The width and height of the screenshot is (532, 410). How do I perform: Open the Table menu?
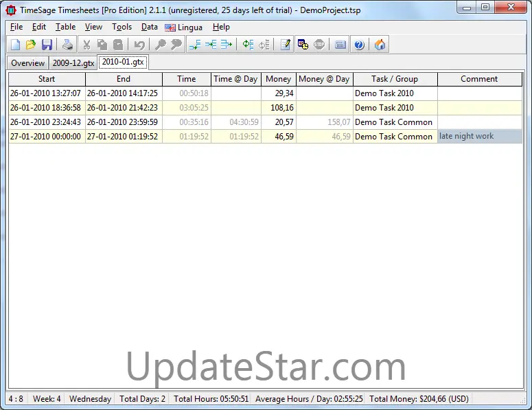click(x=65, y=27)
